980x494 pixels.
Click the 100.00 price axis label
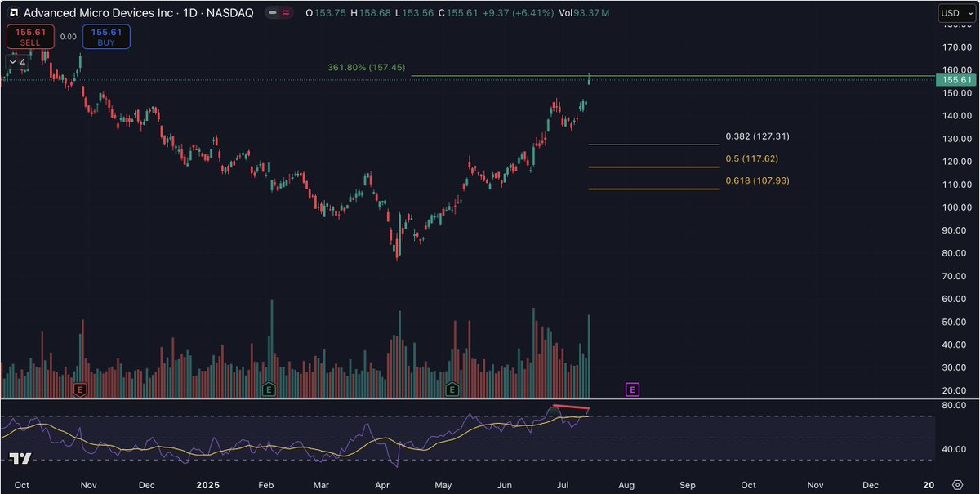tap(955, 207)
